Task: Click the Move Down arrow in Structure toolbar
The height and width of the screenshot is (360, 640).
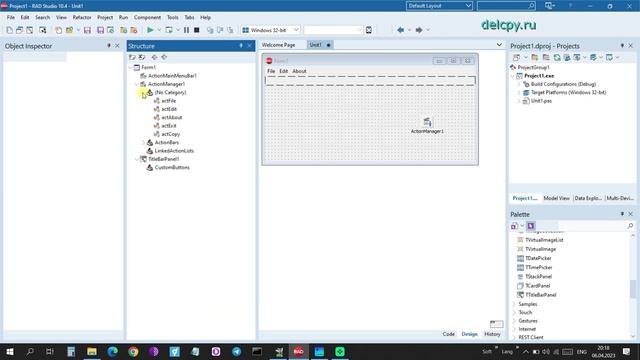Action: [x=164, y=57]
